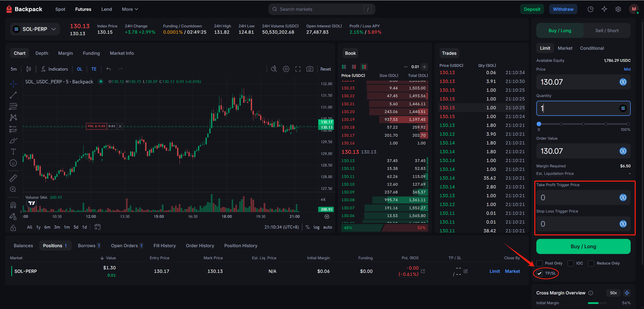Undo the last chart action

point(109,69)
